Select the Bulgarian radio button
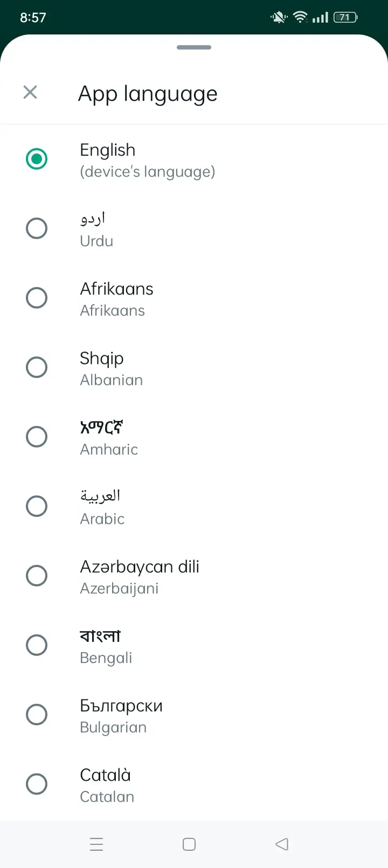The height and width of the screenshot is (868, 388). 37,715
